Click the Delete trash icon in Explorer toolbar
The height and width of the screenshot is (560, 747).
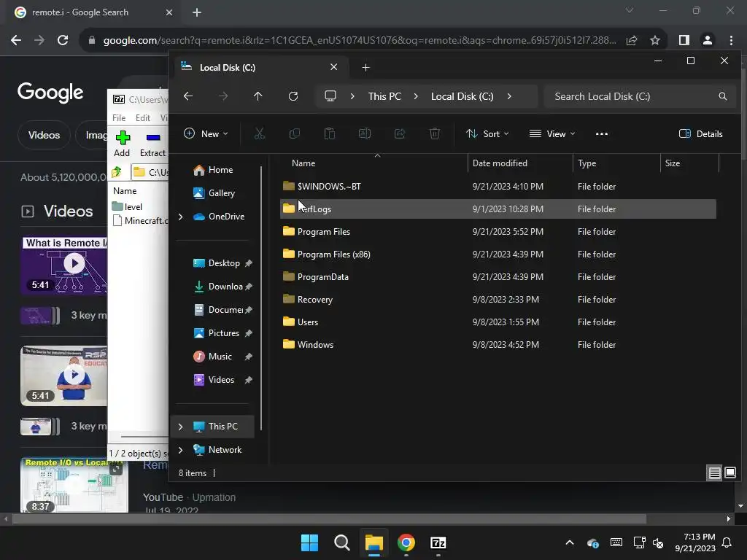coord(435,134)
